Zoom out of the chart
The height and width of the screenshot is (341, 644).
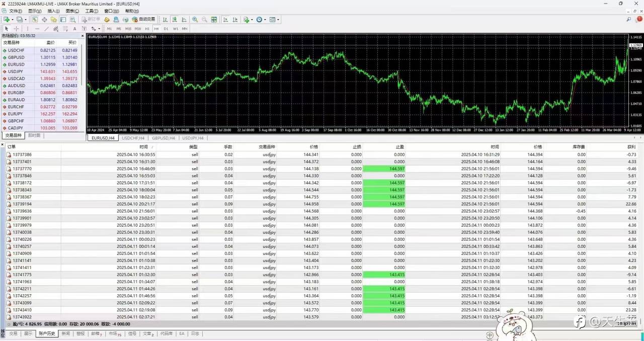(x=204, y=19)
